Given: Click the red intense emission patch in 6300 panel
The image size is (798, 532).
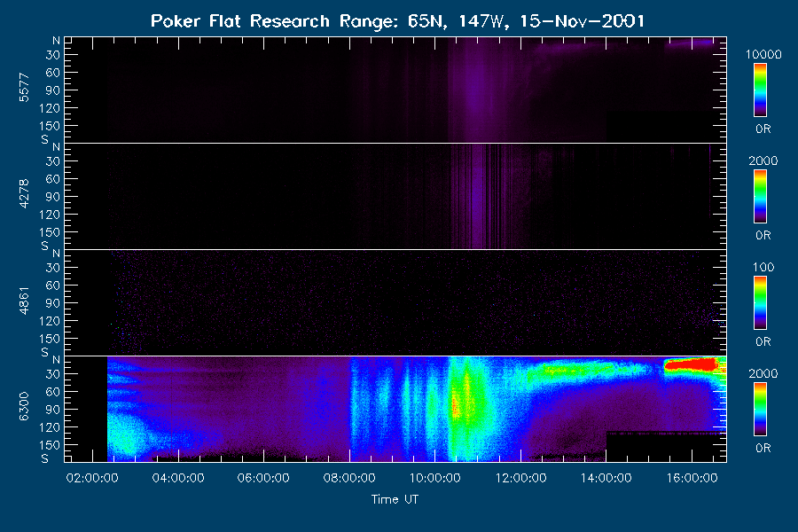Looking at the screenshot, I should coord(691,364).
